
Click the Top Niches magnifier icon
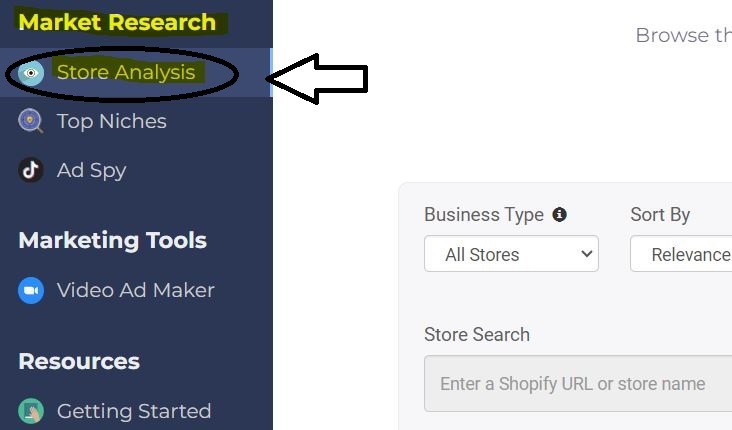[31, 121]
